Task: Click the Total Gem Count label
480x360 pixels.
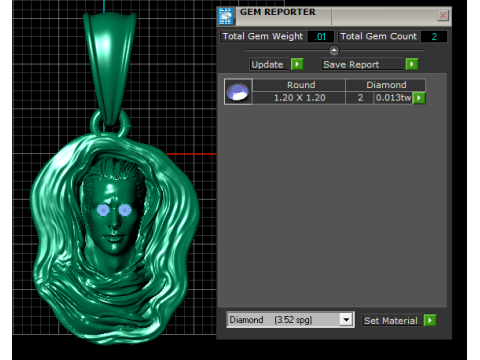Action: pos(379,36)
